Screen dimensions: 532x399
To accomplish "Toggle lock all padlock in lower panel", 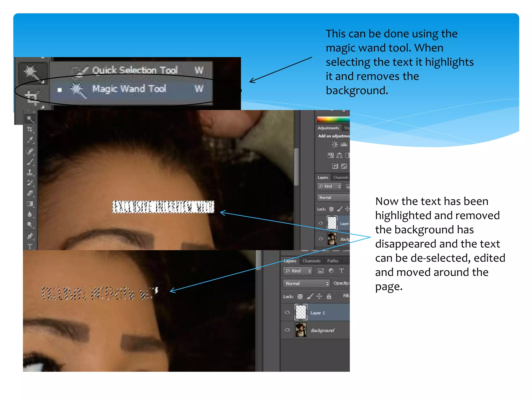I will click(x=329, y=296).
